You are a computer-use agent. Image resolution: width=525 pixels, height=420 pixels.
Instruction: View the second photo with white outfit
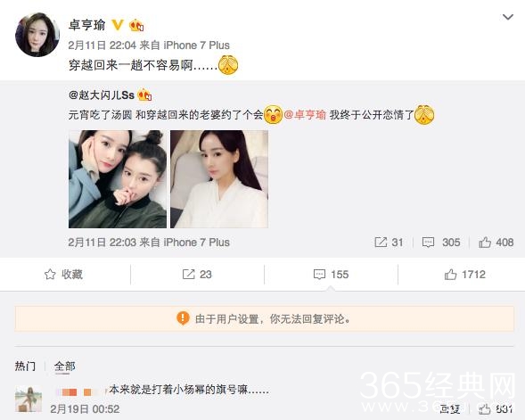click(x=219, y=179)
